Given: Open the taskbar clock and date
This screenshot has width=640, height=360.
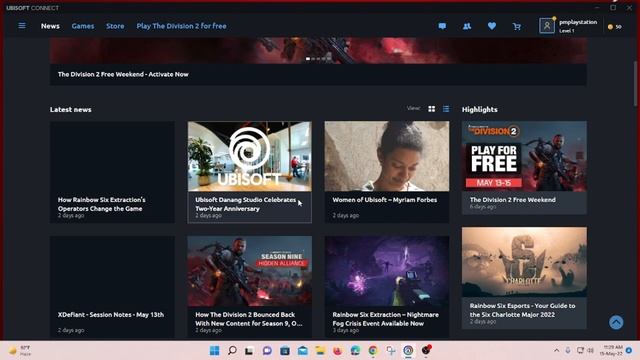Looking at the screenshot, I should tap(611, 350).
